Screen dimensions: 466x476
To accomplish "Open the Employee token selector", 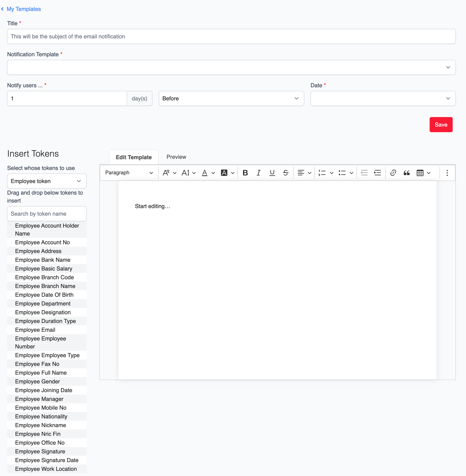I will pyautogui.click(x=47, y=181).
